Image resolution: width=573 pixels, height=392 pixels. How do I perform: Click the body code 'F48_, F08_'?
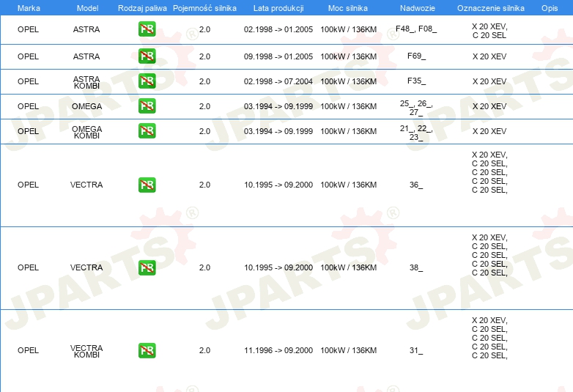(416, 29)
